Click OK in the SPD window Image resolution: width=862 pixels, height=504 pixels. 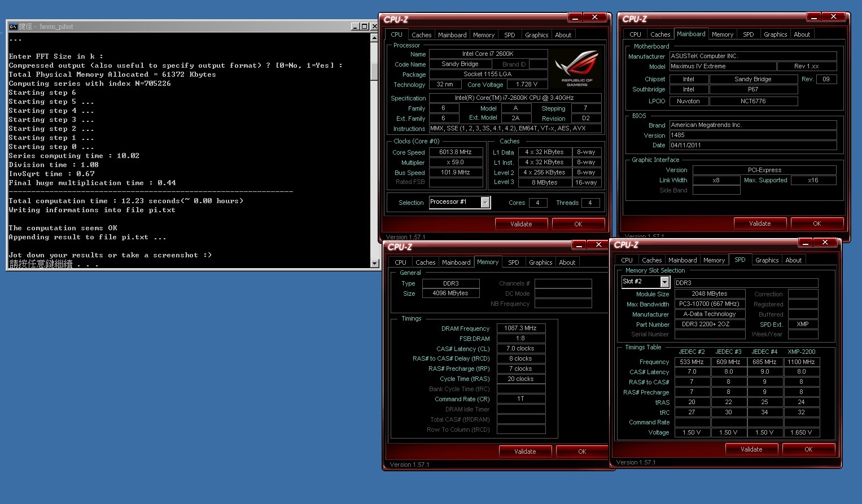pyautogui.click(x=808, y=449)
